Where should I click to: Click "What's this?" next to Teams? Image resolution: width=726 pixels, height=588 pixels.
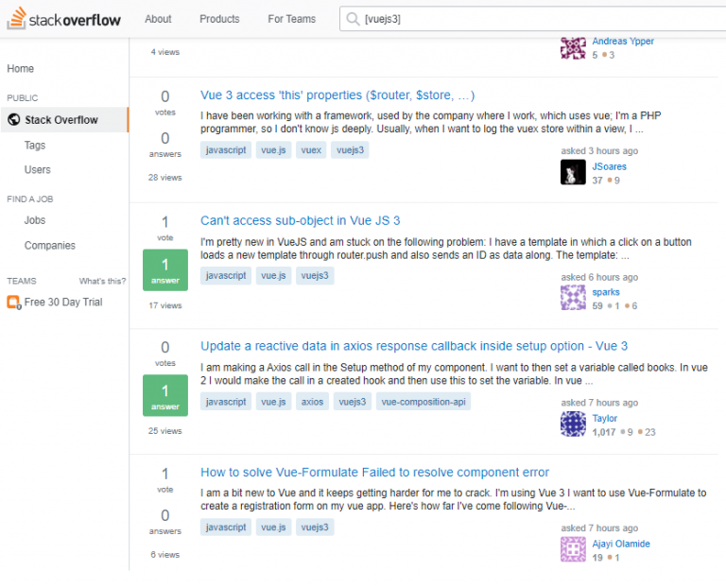(102, 282)
